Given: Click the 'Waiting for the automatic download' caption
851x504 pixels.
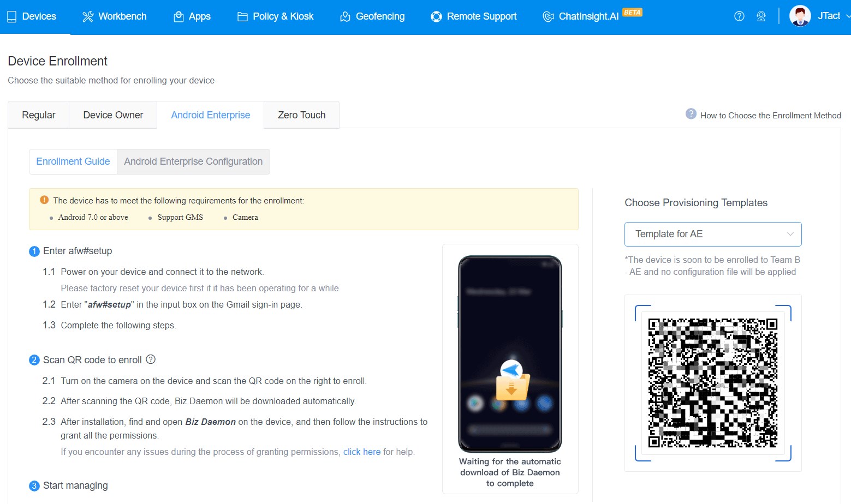Looking at the screenshot, I should point(510,472).
